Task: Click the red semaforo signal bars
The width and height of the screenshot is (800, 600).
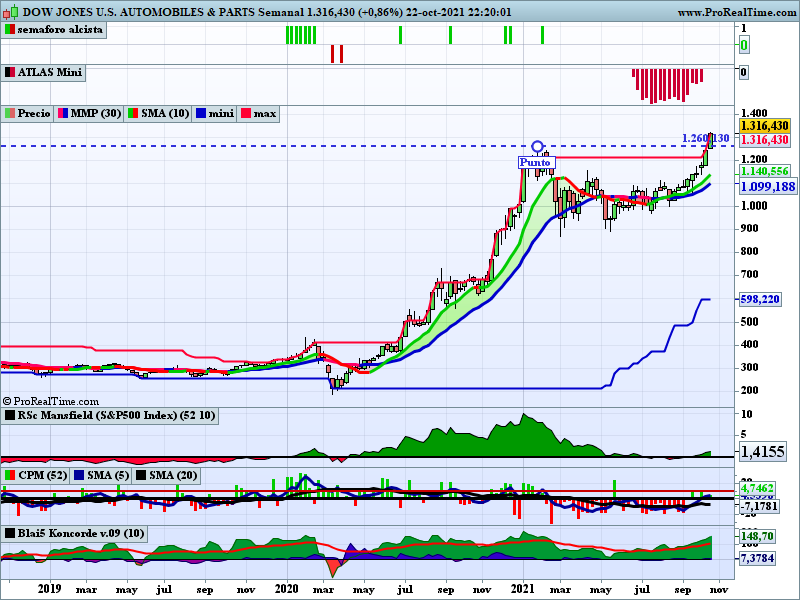Action: (337, 54)
